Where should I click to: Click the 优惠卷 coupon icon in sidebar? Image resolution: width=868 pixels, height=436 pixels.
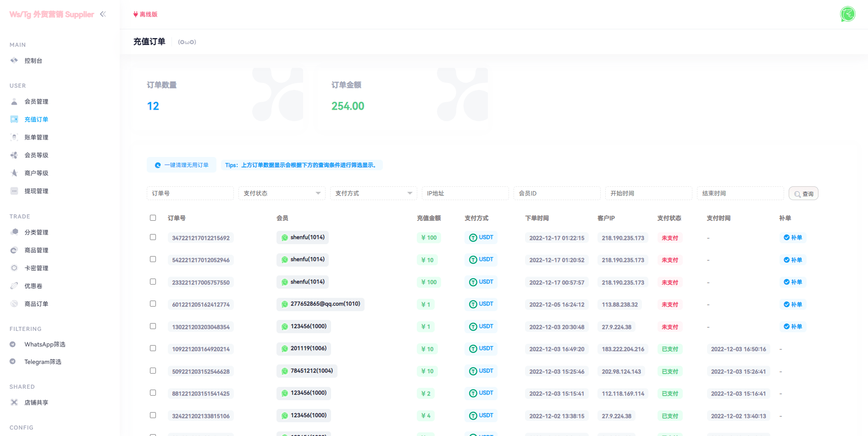click(14, 286)
